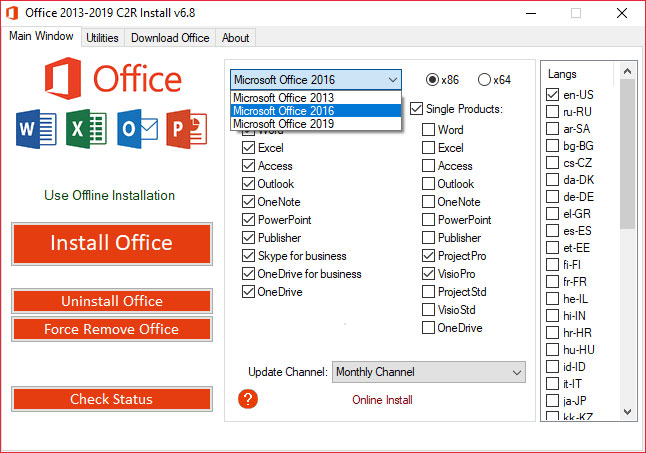646x453 pixels.
Task: Close the C2R Install window
Action: pos(622,13)
